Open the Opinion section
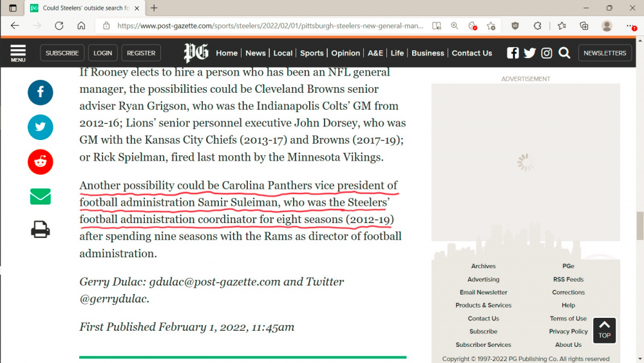 pyautogui.click(x=345, y=53)
